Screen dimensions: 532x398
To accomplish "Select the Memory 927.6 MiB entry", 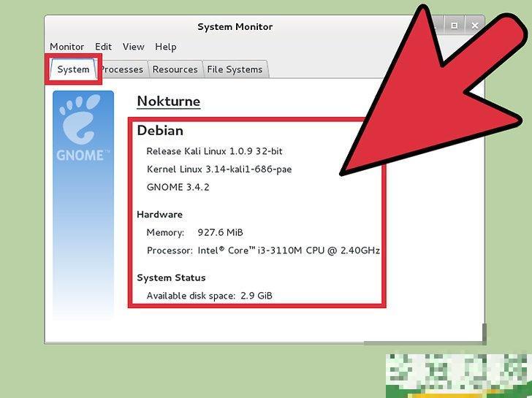I will tap(194, 233).
